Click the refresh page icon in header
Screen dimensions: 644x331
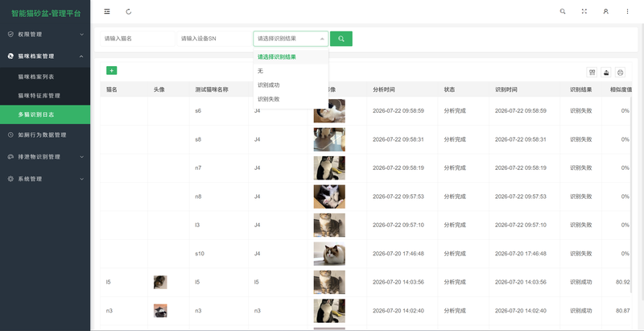[129, 11]
